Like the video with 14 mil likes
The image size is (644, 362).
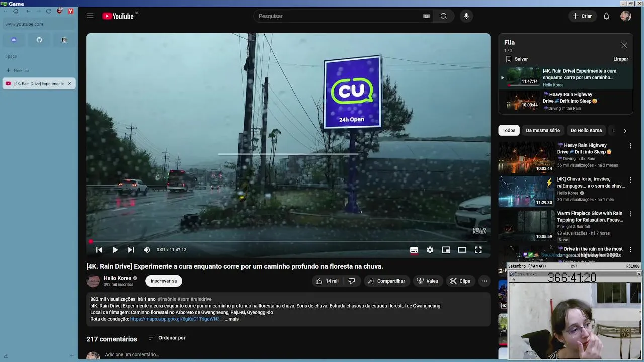coord(327,281)
